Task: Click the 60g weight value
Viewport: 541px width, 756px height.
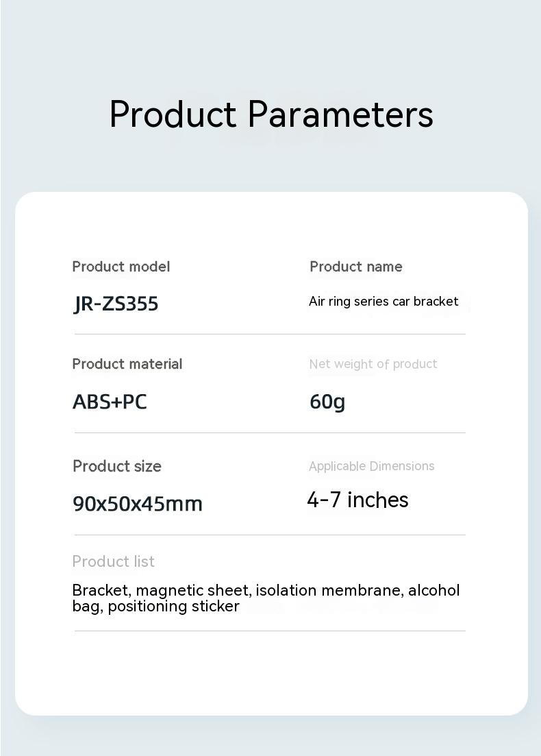Action: point(327,402)
